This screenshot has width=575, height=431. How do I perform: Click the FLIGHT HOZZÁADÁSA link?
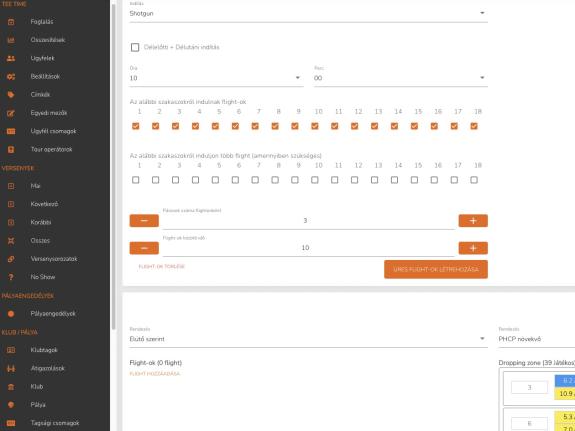[x=155, y=374]
